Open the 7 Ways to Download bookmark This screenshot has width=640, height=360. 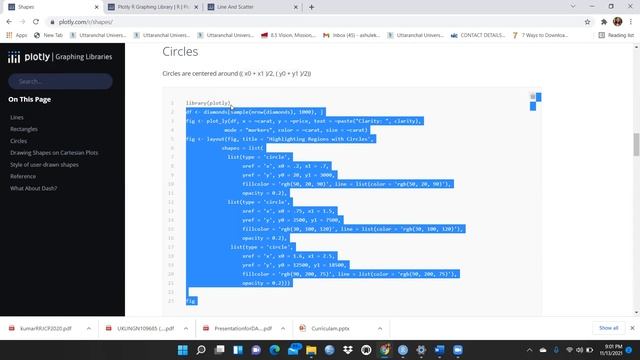[540, 36]
